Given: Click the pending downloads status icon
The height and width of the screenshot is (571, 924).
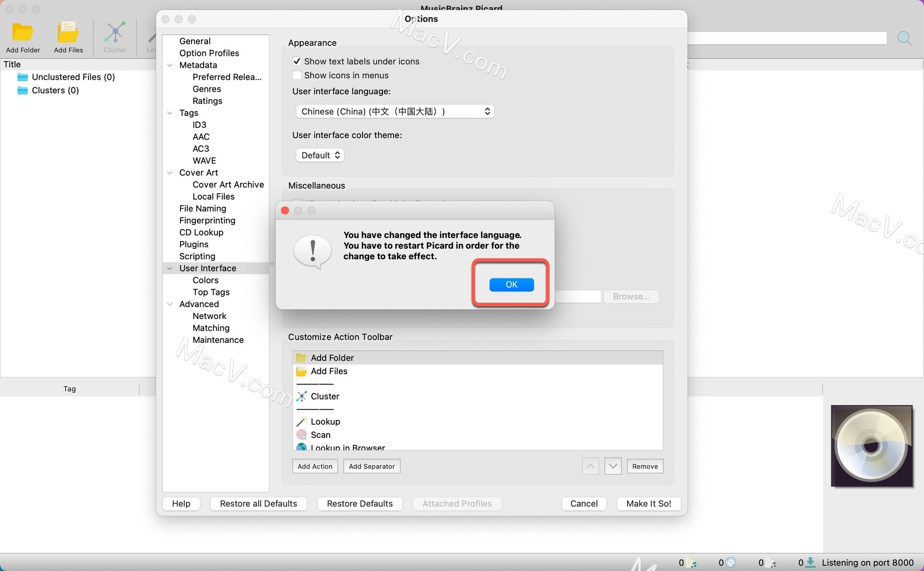Looking at the screenshot, I should [x=811, y=562].
